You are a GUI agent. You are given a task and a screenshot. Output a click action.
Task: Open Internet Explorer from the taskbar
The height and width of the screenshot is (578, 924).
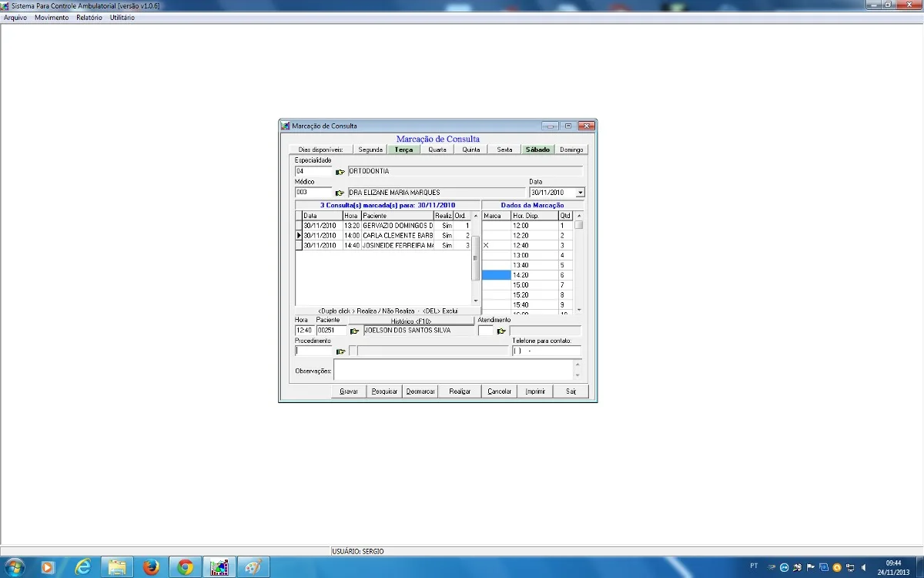click(83, 567)
